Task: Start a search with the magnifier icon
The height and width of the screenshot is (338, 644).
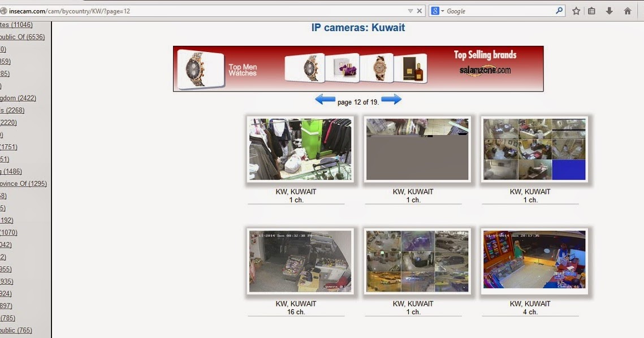Action: (x=558, y=10)
